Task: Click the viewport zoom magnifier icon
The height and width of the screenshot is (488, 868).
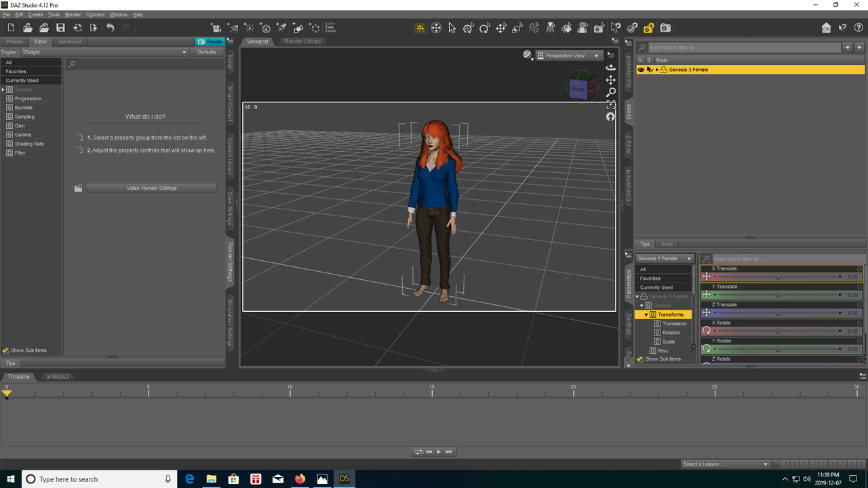Action: point(610,92)
